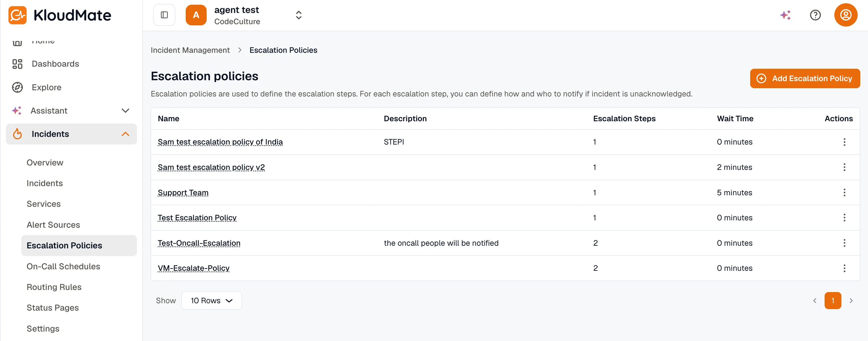
Task: Go to next page arrow in pagination
Action: [x=851, y=301]
